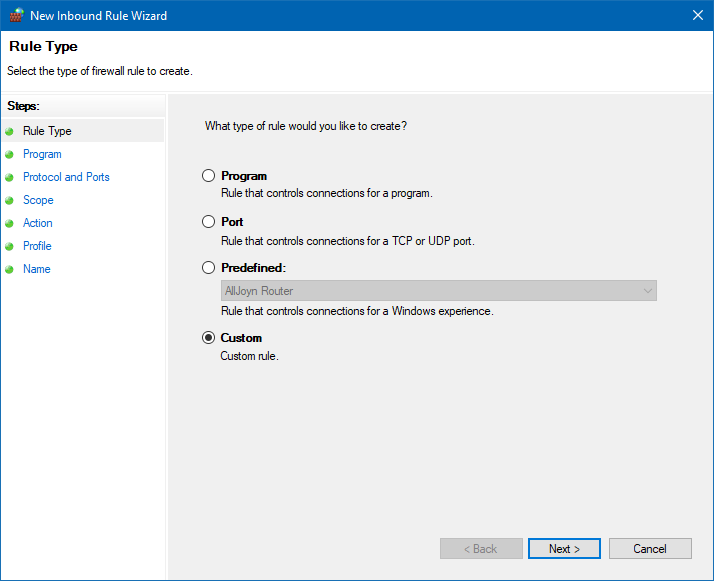
Task: Click the green bullet beside Program step
Action: click(x=10, y=154)
